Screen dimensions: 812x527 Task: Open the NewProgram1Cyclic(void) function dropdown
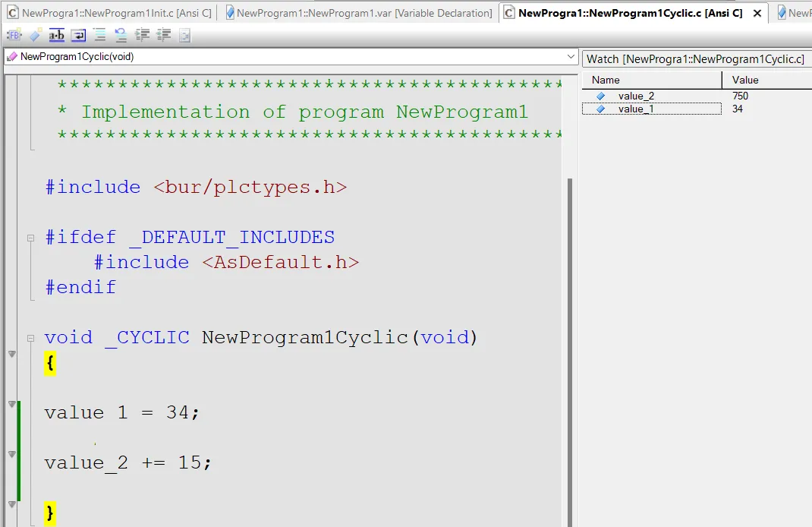coord(571,56)
